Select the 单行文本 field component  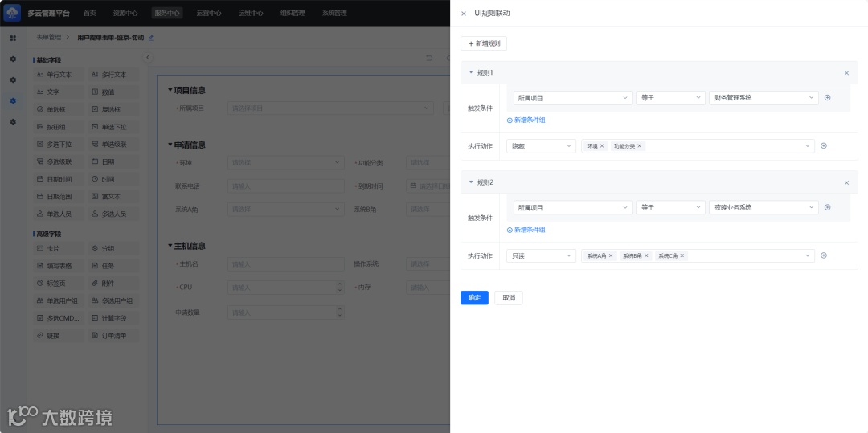coord(59,75)
